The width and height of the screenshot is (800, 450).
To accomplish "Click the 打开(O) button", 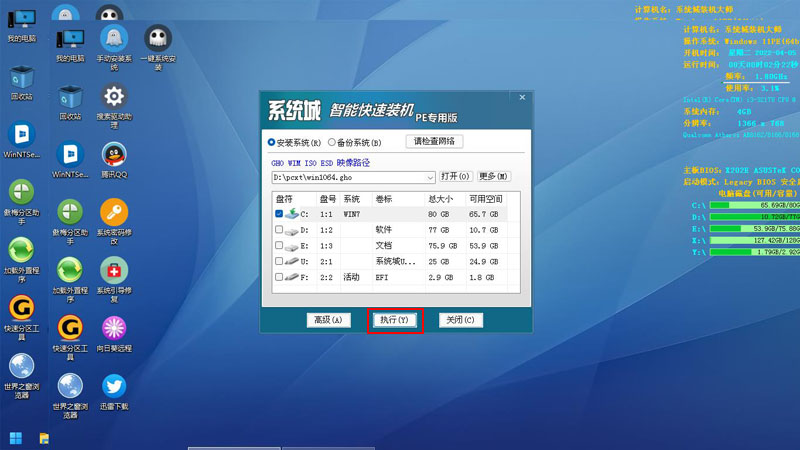I will (x=456, y=177).
